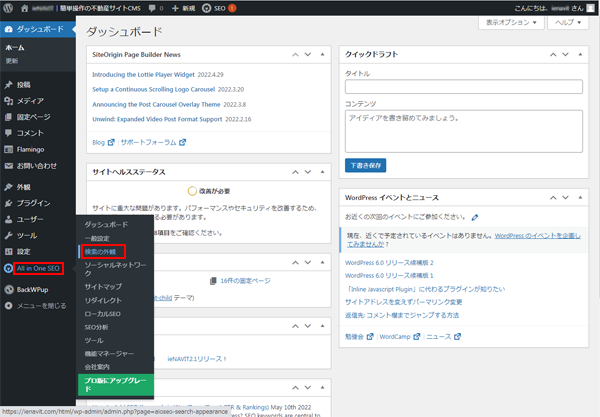The width and height of the screenshot is (600, 417).
Task: Move サイトヘルスステータス panel up
Action: [x=295, y=172]
